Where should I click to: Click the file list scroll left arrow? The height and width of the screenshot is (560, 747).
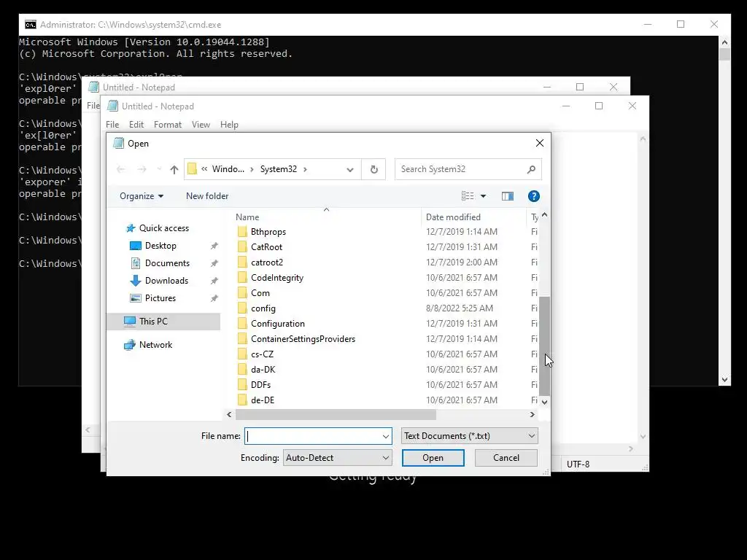click(229, 415)
